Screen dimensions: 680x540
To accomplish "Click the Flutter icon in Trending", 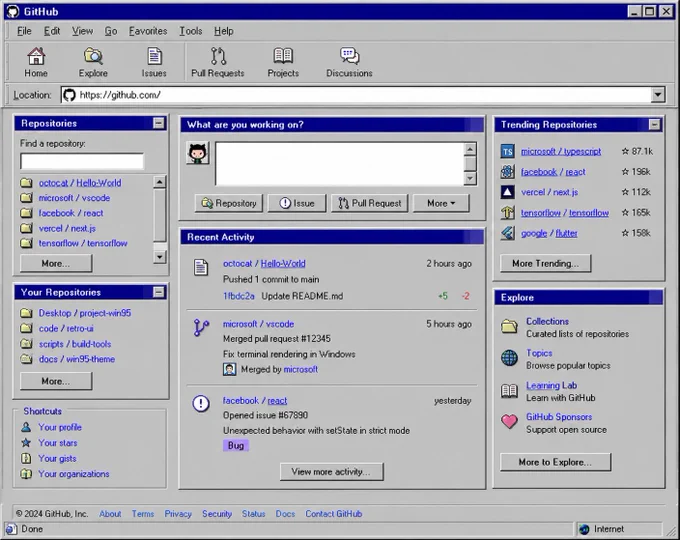I will pyautogui.click(x=507, y=233).
